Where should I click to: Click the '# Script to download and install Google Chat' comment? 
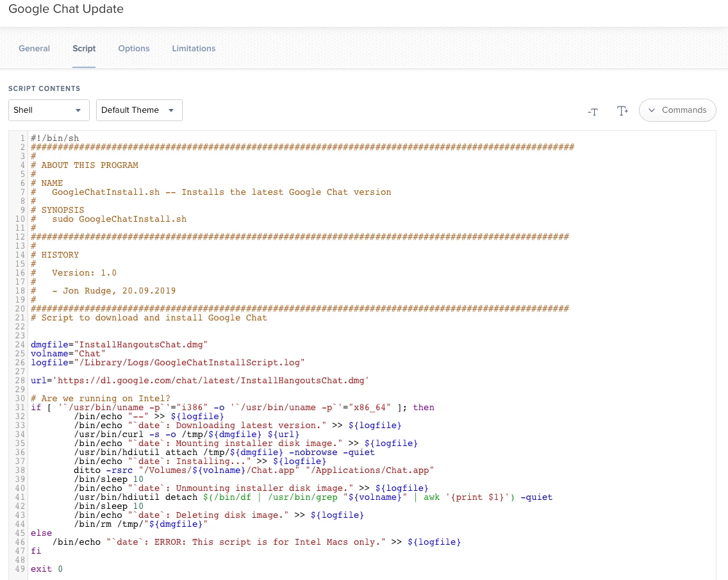point(149,318)
